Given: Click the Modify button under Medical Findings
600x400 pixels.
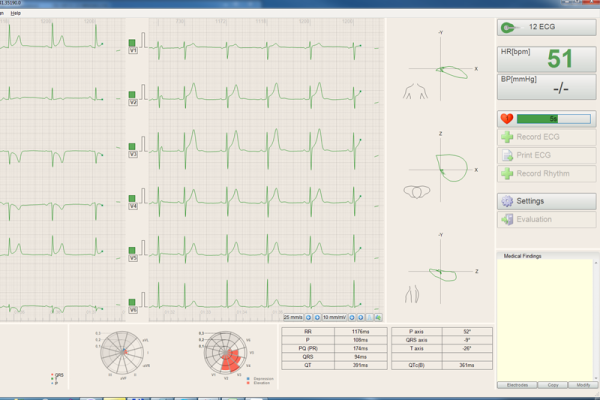Looking at the screenshot, I should pyautogui.click(x=583, y=385).
